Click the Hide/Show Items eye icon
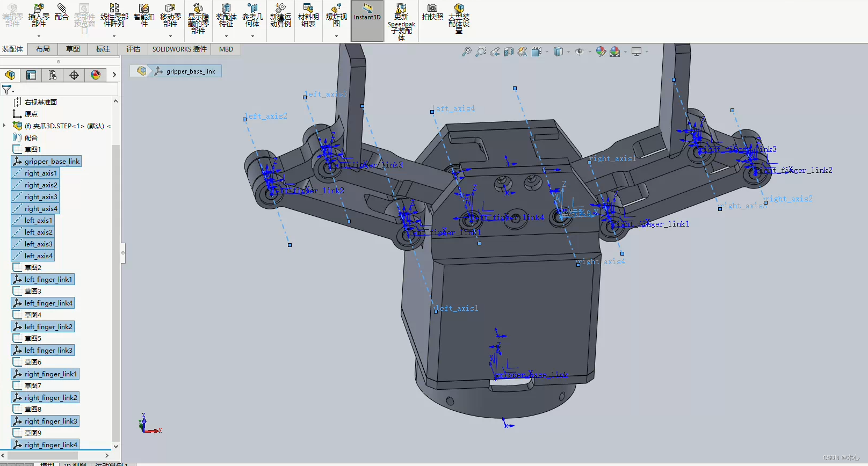868x466 pixels. (579, 52)
